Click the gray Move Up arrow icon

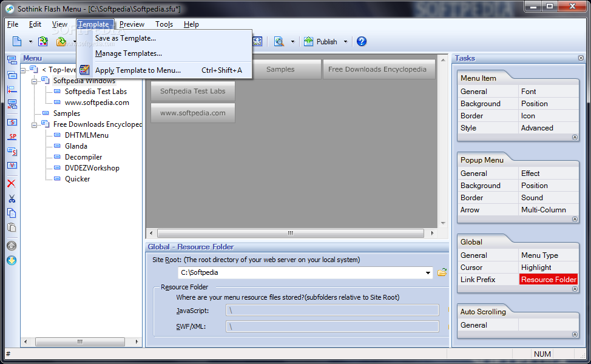point(12,246)
